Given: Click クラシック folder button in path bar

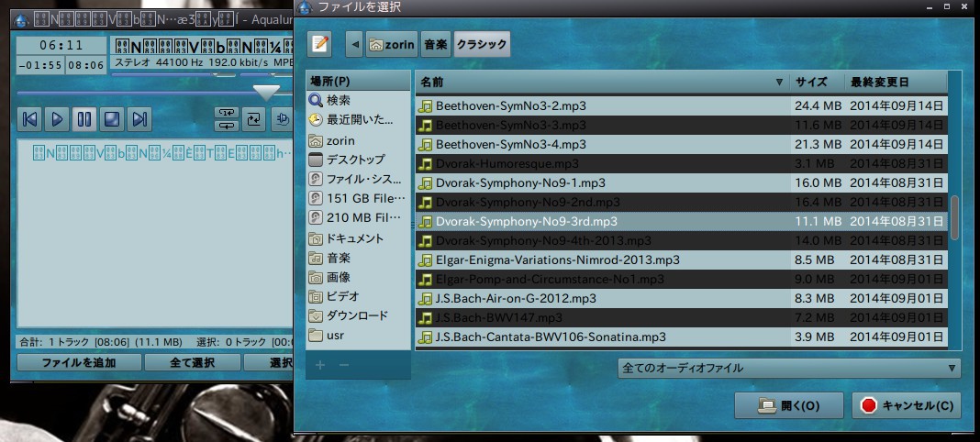Looking at the screenshot, I should (482, 44).
